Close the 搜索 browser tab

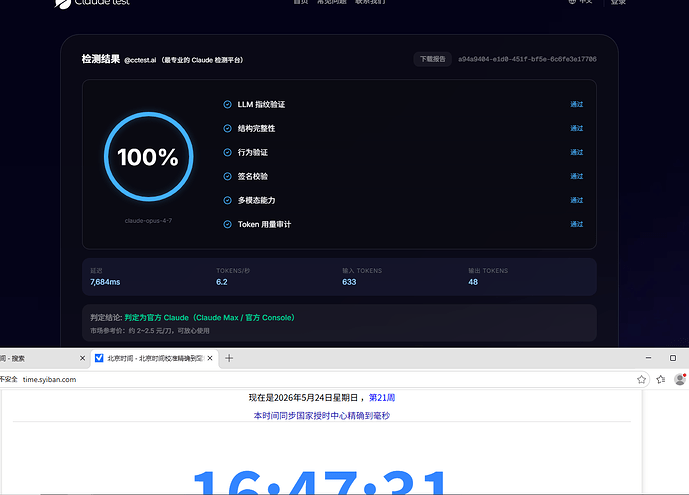click(82, 358)
